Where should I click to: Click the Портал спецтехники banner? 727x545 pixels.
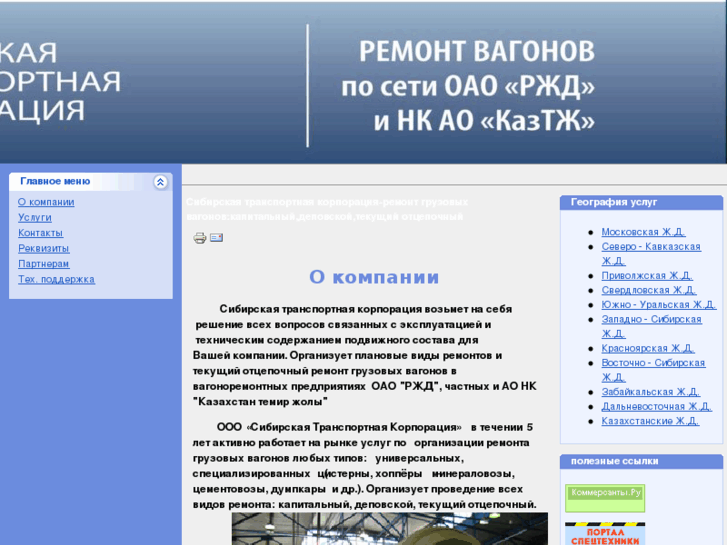pos(605,534)
